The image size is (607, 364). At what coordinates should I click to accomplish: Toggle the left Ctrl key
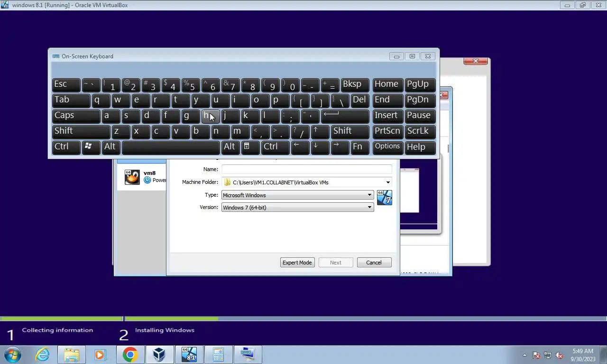coord(66,147)
